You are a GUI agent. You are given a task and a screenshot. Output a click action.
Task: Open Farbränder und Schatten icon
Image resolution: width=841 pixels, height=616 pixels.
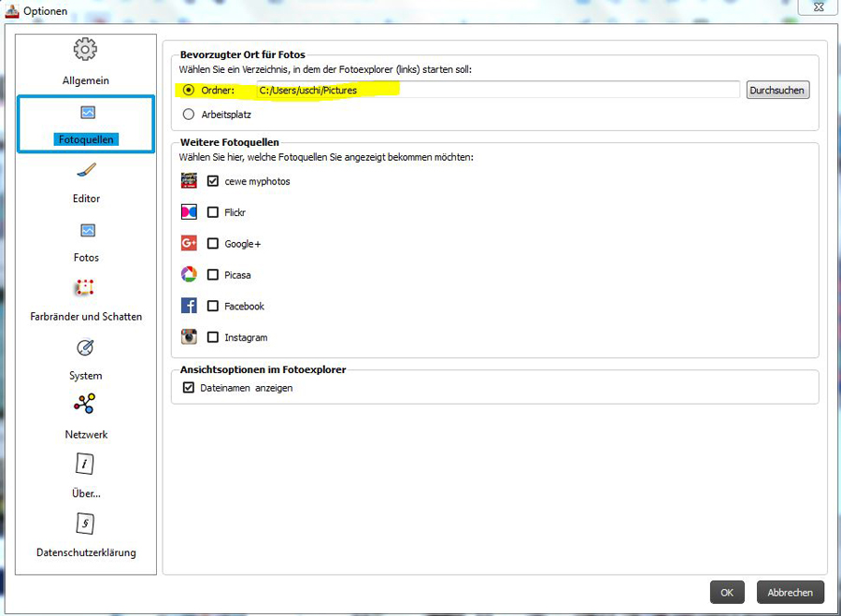point(86,289)
